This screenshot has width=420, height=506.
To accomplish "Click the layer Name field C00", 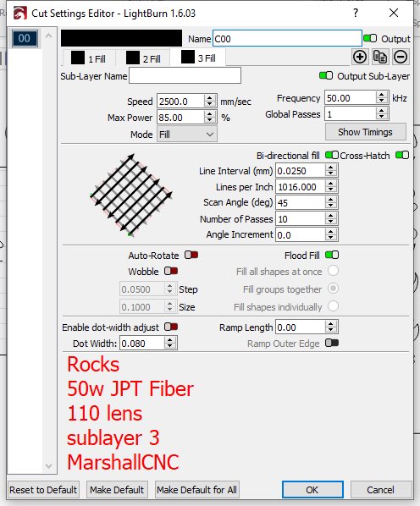I will tap(287, 39).
